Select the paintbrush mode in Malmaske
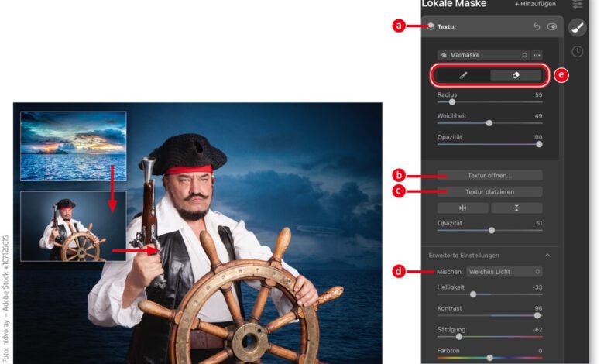The height and width of the screenshot is (364, 604). tap(463, 75)
